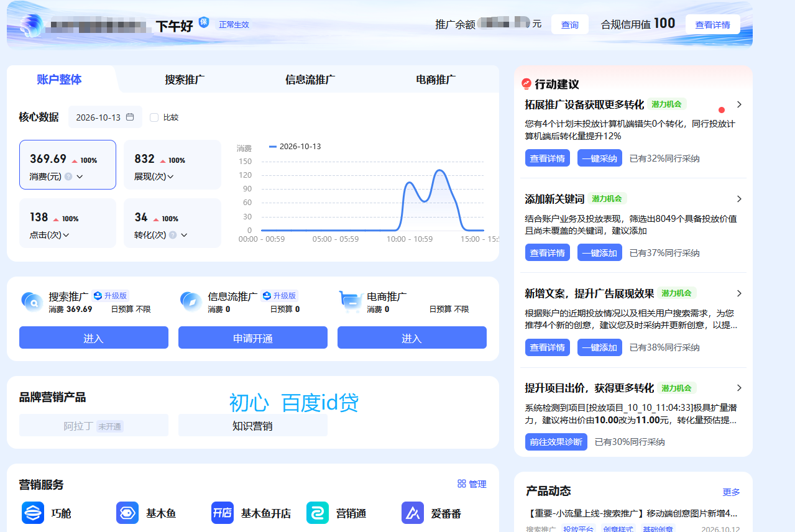Click 一键添加 for 添加新关键词 suggestion
The image size is (795, 532).
[x=600, y=253]
